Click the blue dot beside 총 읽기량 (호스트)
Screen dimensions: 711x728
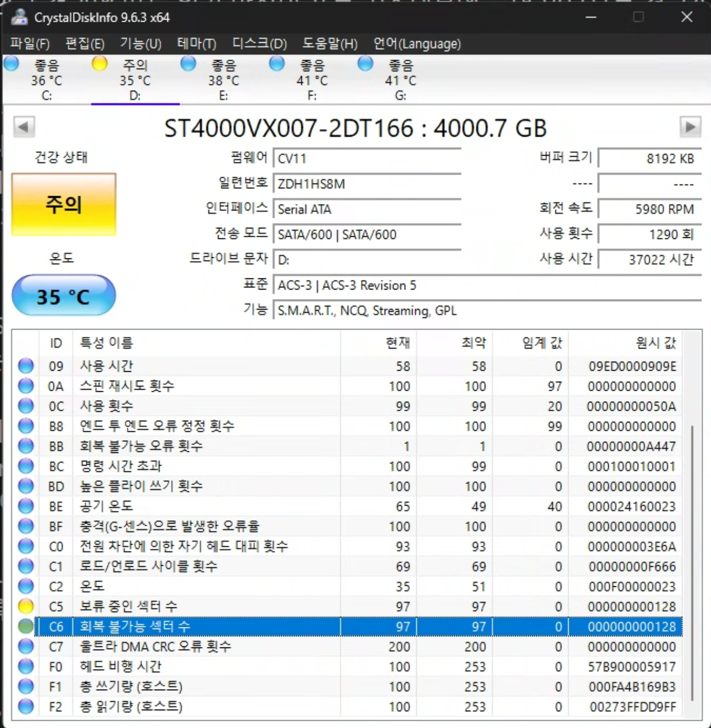[x=26, y=706]
